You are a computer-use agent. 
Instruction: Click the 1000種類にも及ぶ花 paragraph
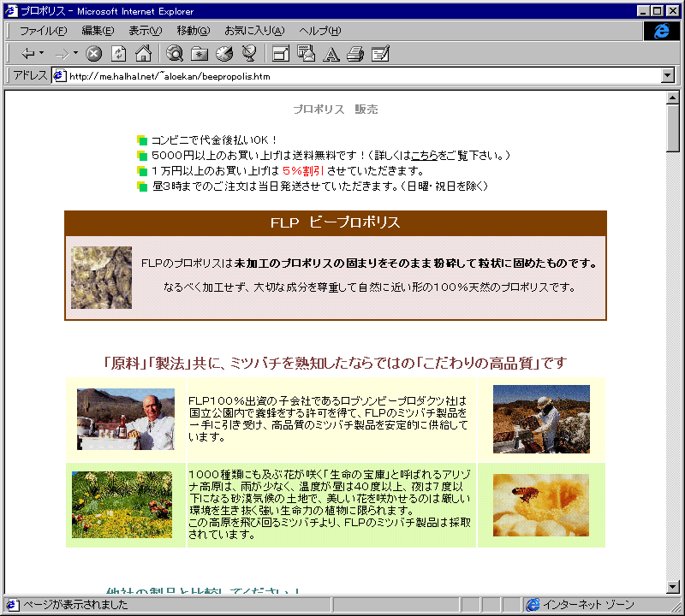click(330, 504)
